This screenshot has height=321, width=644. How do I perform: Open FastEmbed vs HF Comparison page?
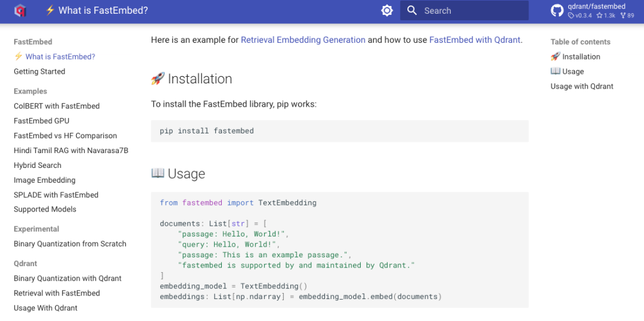pos(66,136)
